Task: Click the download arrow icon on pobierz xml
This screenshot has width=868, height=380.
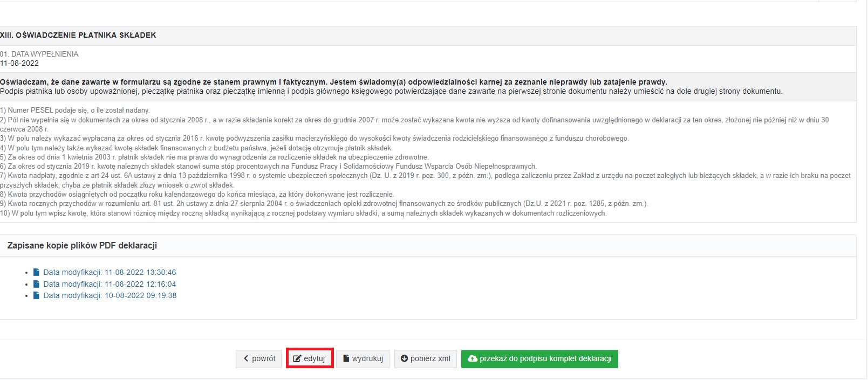Action: coord(404,358)
